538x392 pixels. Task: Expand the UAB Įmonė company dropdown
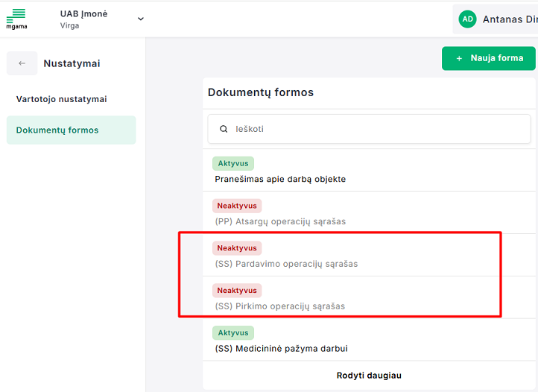[141, 19]
